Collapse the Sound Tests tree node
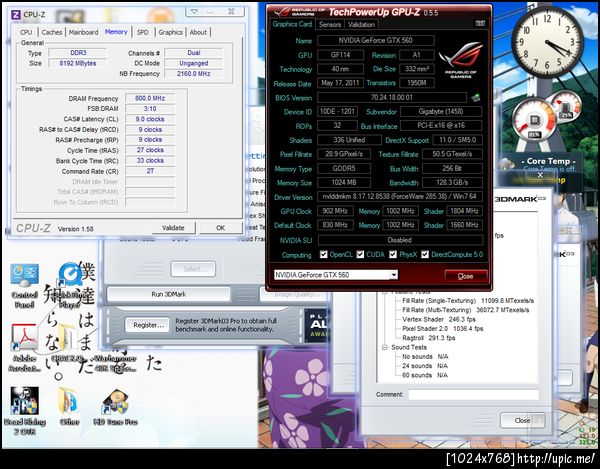The image size is (600, 469). (385, 347)
